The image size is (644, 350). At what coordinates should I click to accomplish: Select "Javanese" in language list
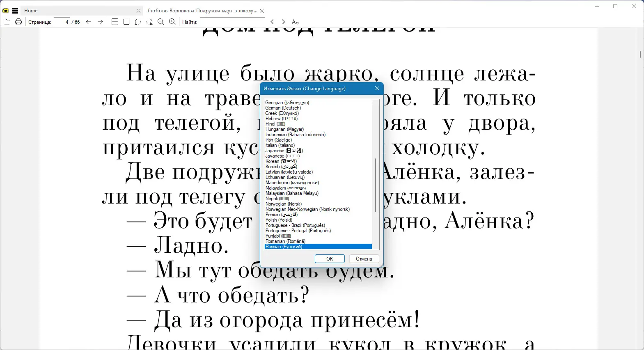pos(318,156)
